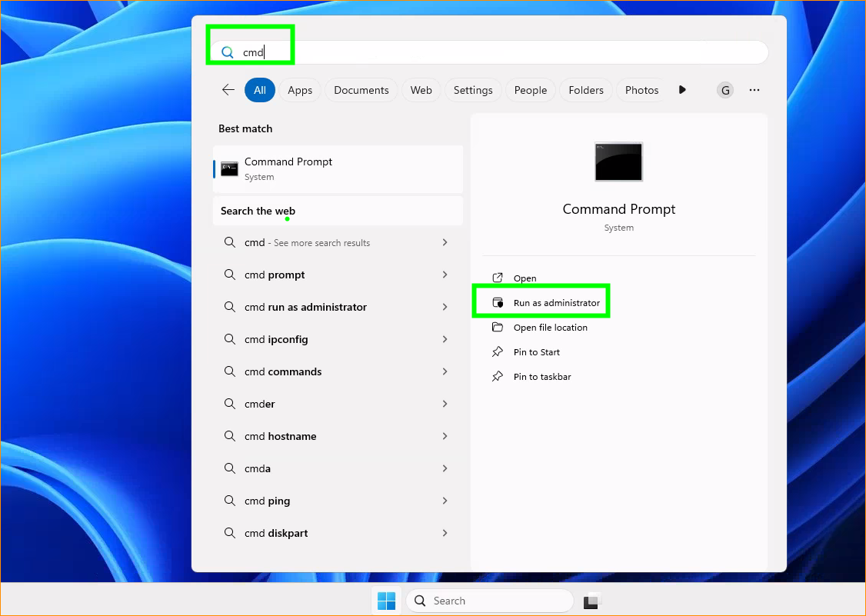
Task: Click Open in the details pane
Action: click(525, 278)
